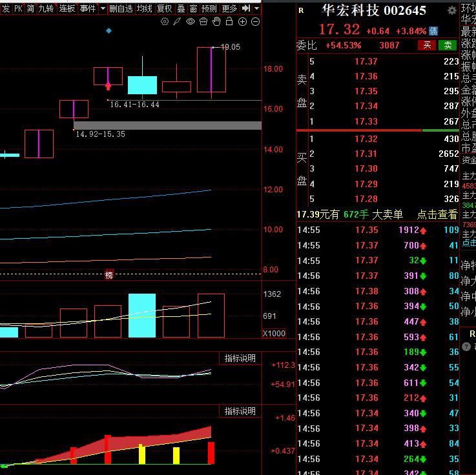Click the cyan volume bar

[x=142, y=316]
